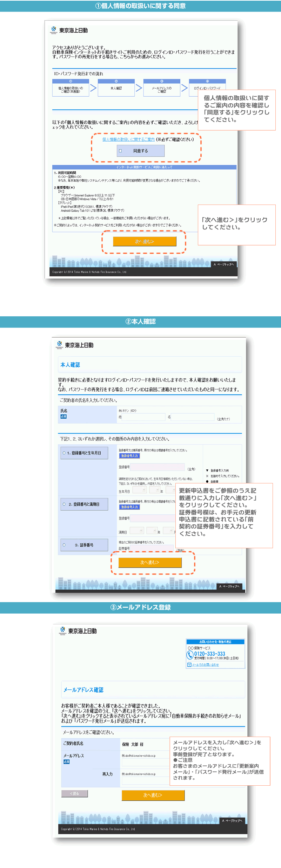281x868 pixels.
Task: Open the 生年月日 dropdown just before 年
Action: tap(154, 490)
